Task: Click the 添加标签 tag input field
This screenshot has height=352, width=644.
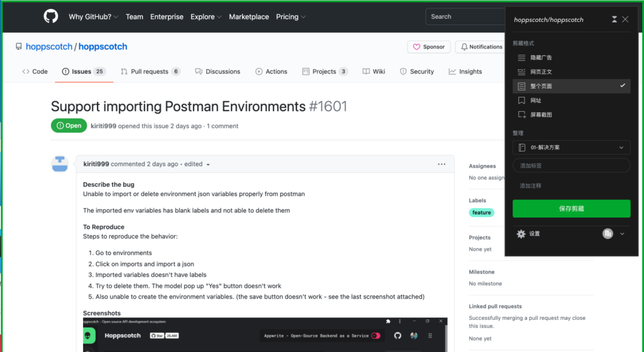Action: click(571, 166)
